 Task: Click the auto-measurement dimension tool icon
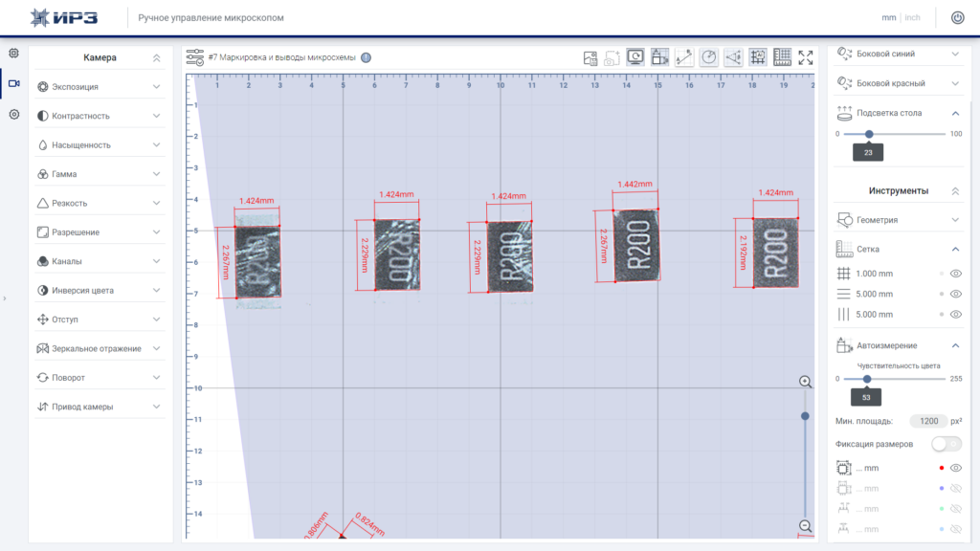pyautogui.click(x=659, y=57)
